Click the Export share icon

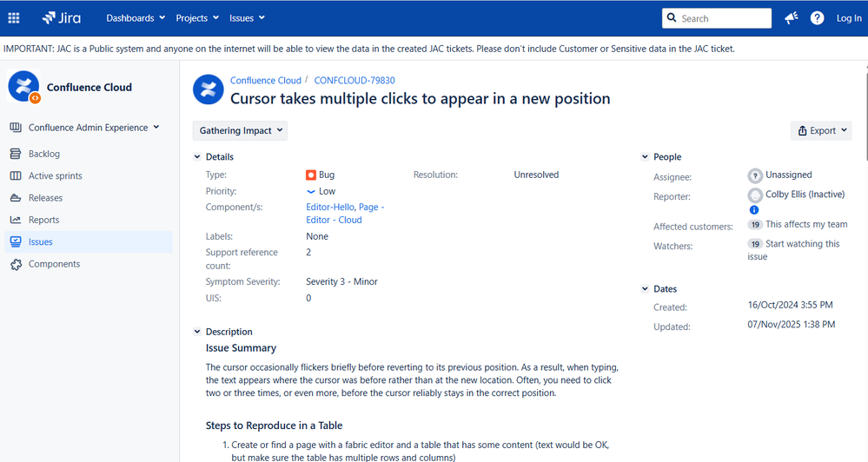pyautogui.click(x=802, y=130)
